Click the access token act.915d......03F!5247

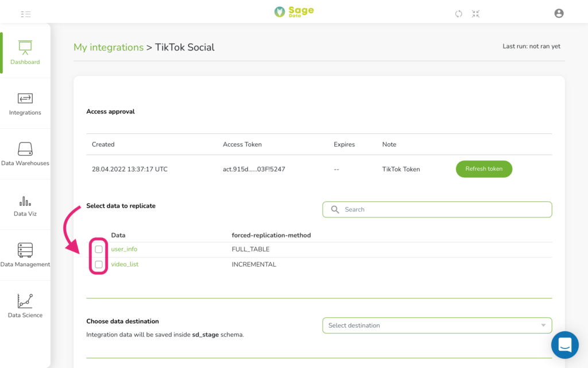click(254, 170)
